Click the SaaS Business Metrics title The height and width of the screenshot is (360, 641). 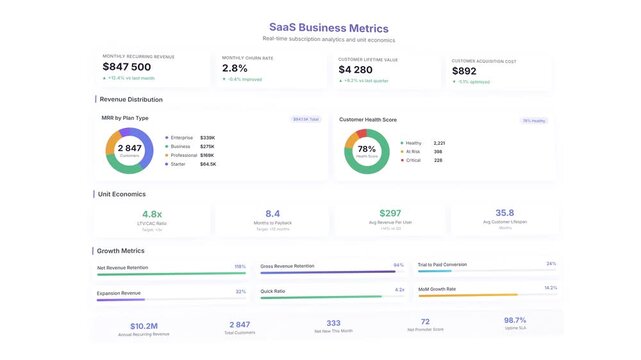[329, 28]
